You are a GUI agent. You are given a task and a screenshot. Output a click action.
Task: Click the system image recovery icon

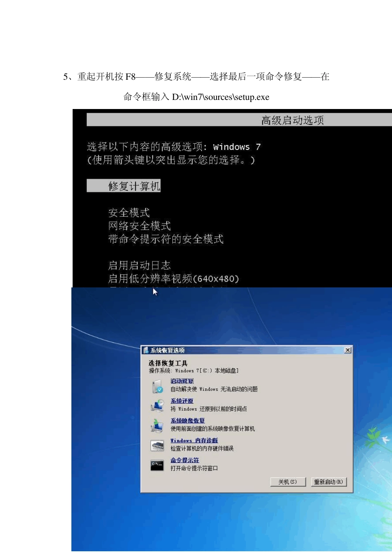click(157, 426)
